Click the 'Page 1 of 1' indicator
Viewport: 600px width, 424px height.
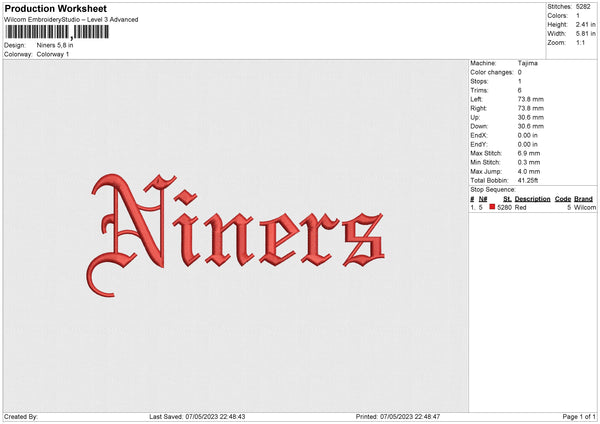point(579,417)
